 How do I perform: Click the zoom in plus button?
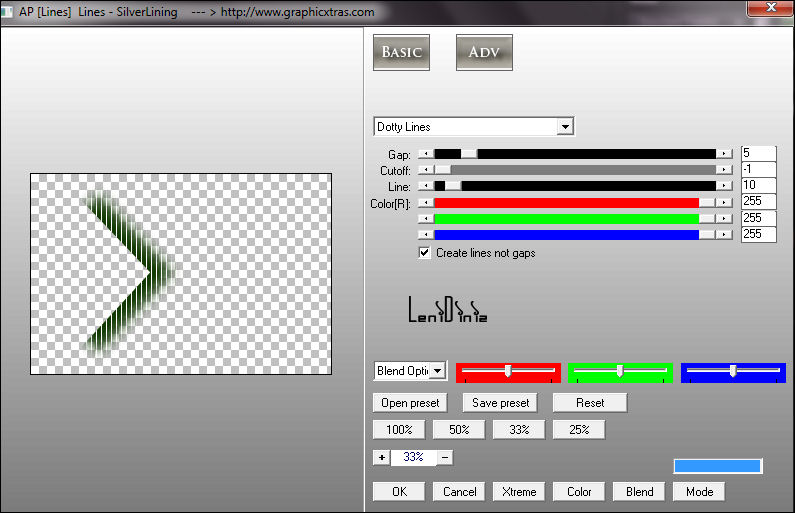point(381,457)
